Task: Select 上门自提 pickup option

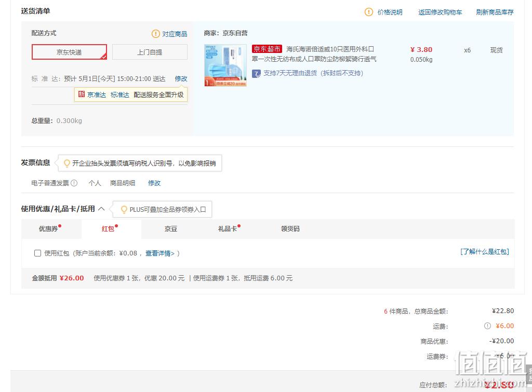Action: click(150, 52)
